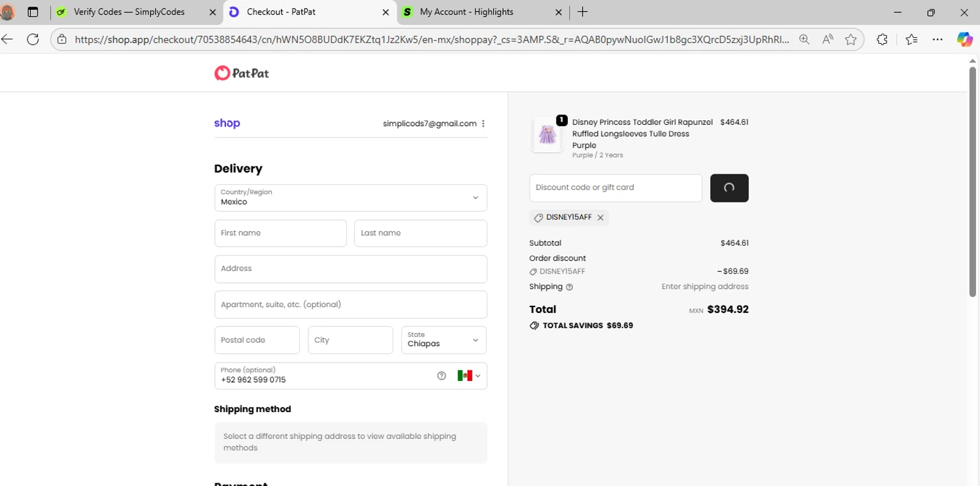Open browser Settings and more menu
The image size is (980, 486).
click(938, 39)
